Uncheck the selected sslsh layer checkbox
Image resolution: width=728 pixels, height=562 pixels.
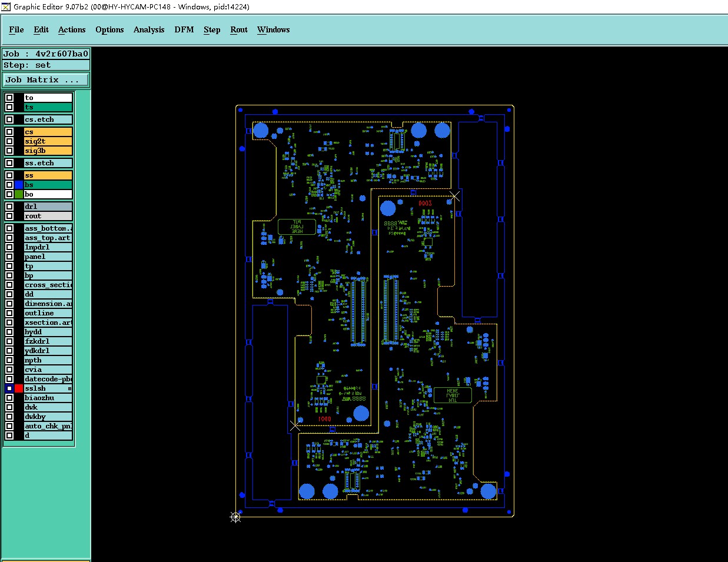tap(9, 388)
